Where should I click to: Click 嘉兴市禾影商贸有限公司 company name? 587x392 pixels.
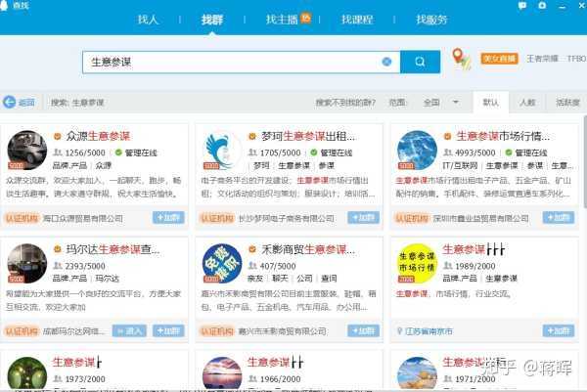(x=283, y=331)
